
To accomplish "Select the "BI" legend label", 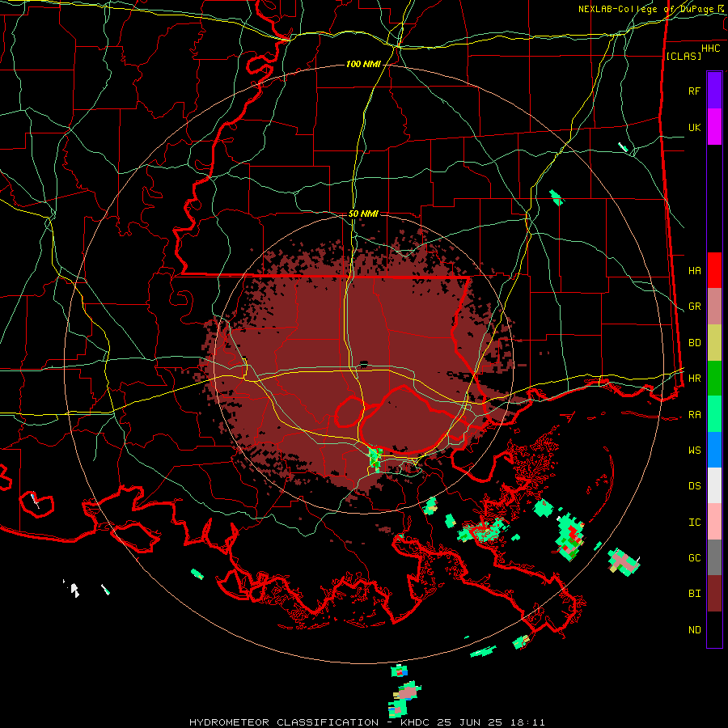I will pyautogui.click(x=694, y=594).
